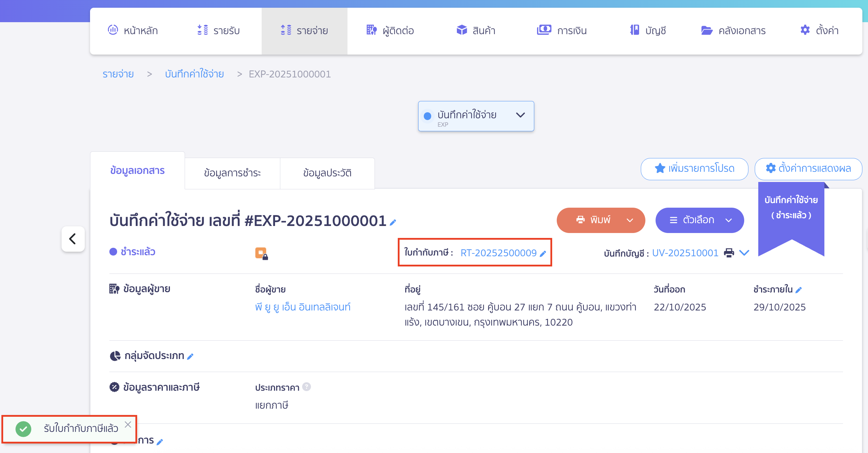Click the pencil icon next to document number EXP-20251000001
The width and height of the screenshot is (868, 453).
[x=393, y=222]
